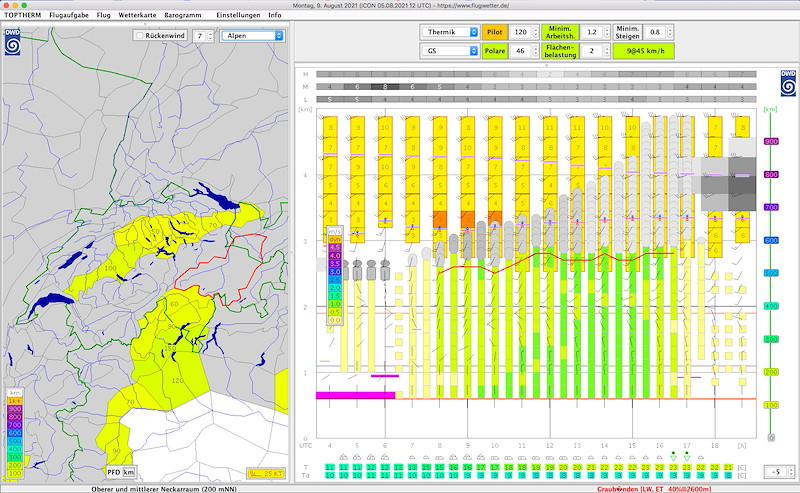Open the Flugaufgabe menu
Viewport: 800px width, 493px height.
tap(69, 15)
